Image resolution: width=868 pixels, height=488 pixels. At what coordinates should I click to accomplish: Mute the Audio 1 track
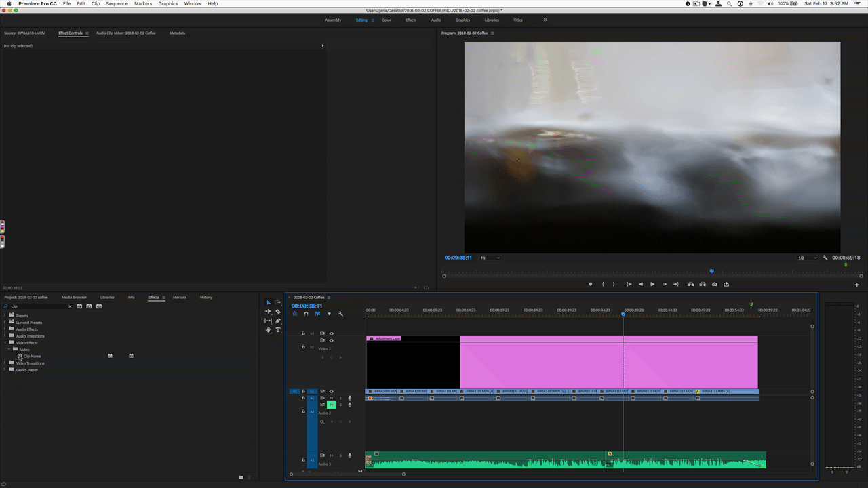coord(332,398)
